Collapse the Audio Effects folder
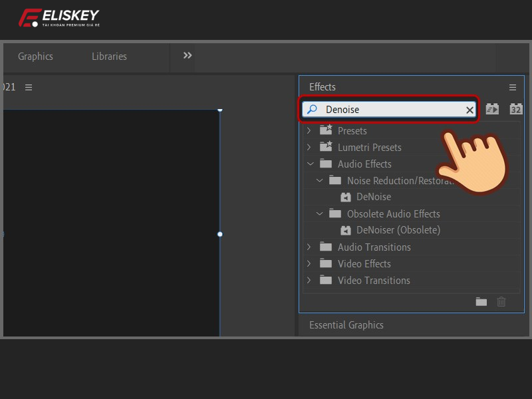Viewport: 532px width, 399px height. coord(309,164)
